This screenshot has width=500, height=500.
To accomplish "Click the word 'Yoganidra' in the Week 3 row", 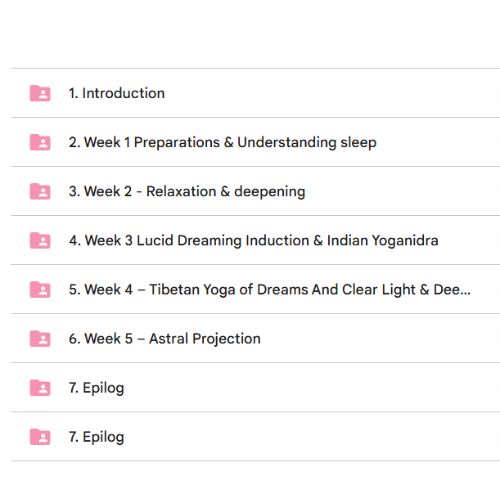I will (x=405, y=241).
